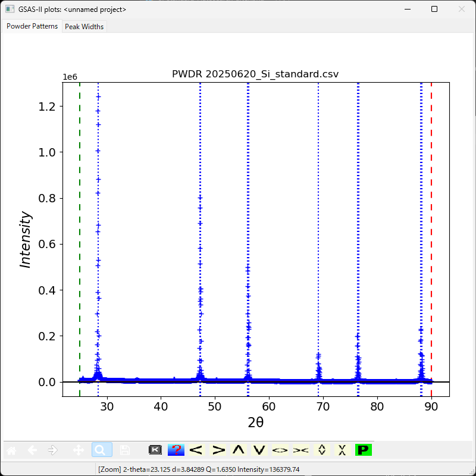Shift plot down with 'V' button
Viewport: 476px width, 476px height.
[259, 450]
